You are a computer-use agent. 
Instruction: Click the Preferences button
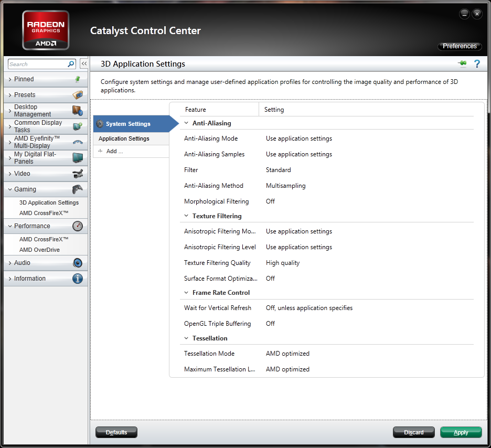tap(460, 46)
